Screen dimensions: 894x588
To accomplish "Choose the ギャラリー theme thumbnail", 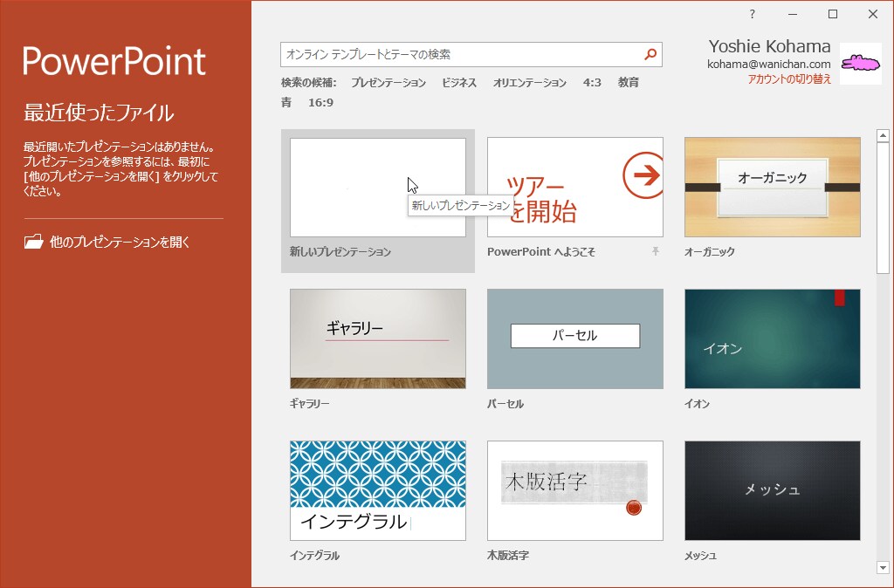I will pyautogui.click(x=377, y=338).
